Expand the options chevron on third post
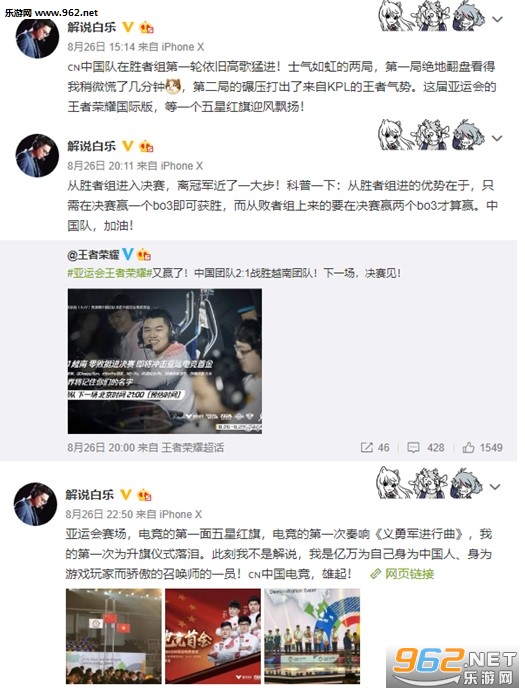This screenshot has height=694, width=525. (x=495, y=487)
